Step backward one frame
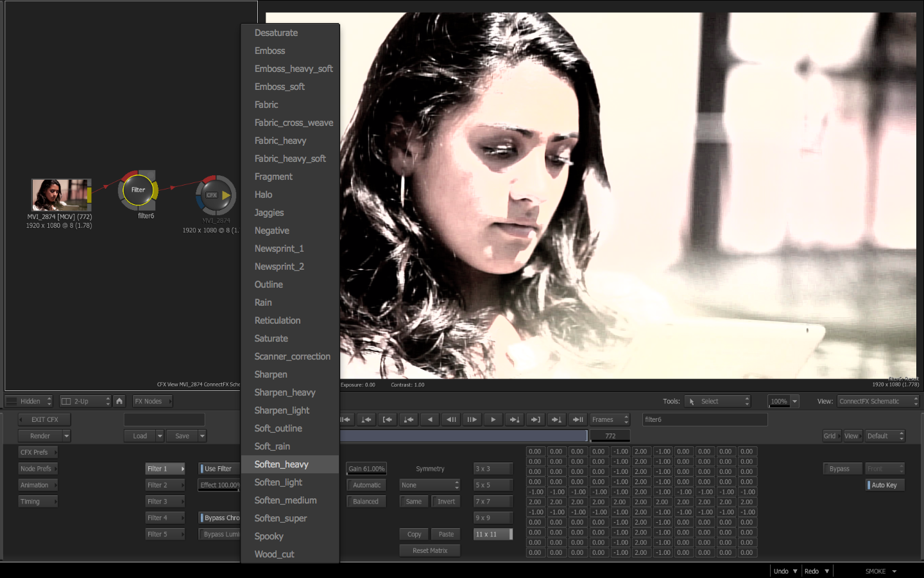This screenshot has height=578, width=924. pyautogui.click(x=451, y=419)
